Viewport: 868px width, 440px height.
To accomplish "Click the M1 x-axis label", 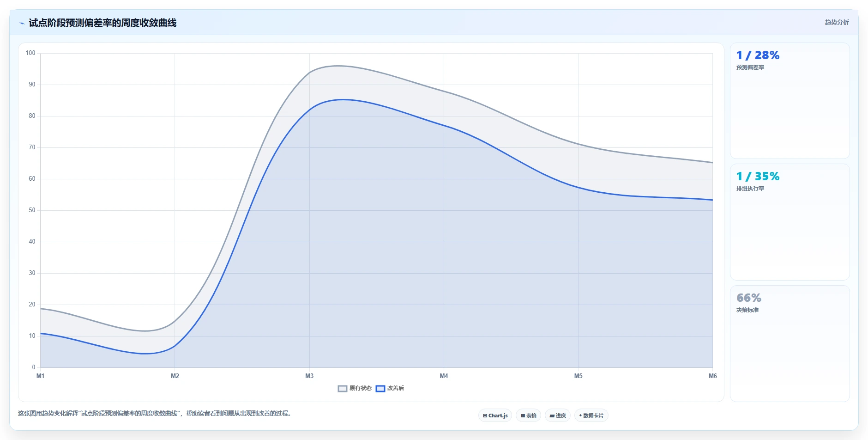I will pos(41,376).
